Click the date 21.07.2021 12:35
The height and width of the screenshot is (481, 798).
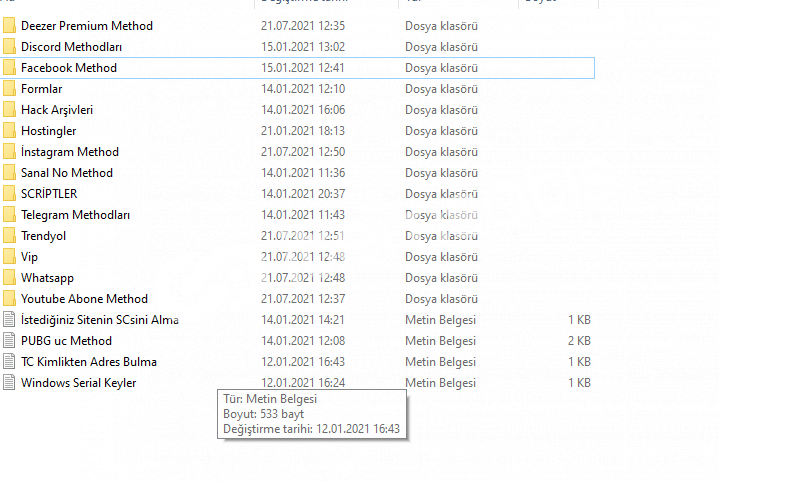303,26
